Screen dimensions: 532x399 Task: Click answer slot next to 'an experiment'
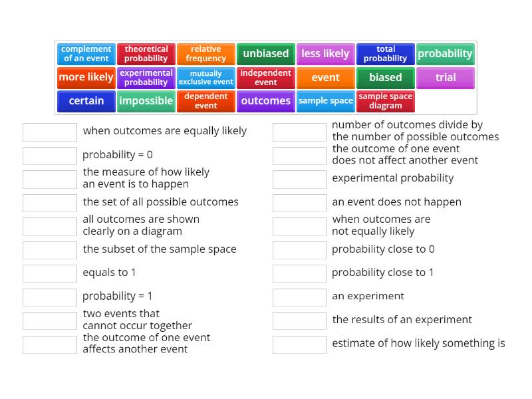pyautogui.click(x=299, y=297)
